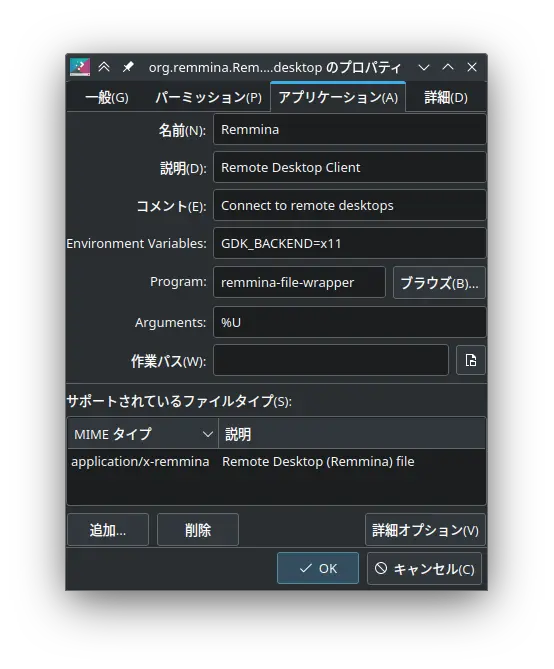Screen dimensions: 554x669
Task: Toggle the pin window icon
Action: point(128,67)
